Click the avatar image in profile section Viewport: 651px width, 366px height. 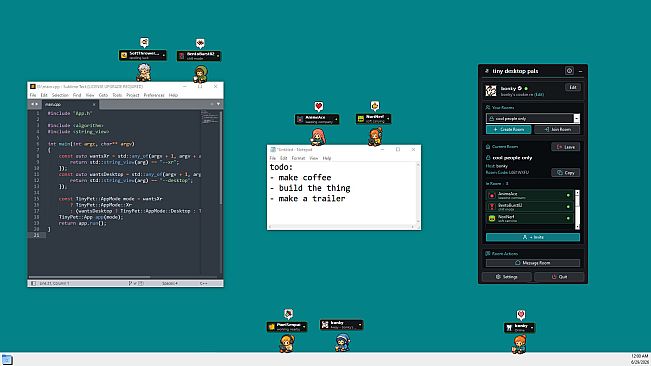pyautogui.click(x=491, y=90)
